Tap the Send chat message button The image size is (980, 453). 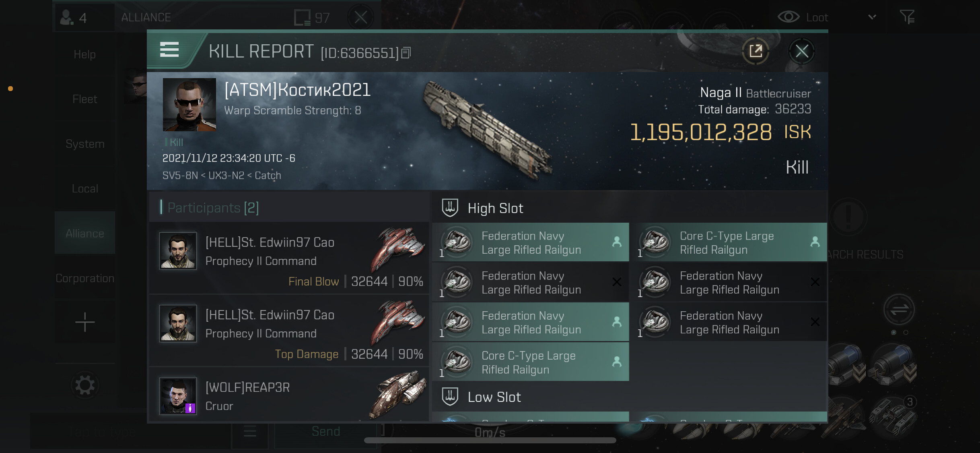[x=325, y=431]
